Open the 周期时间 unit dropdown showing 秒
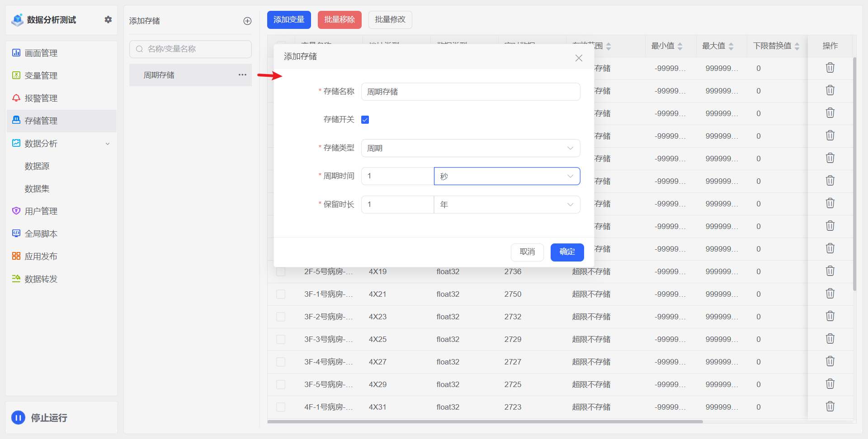Screen dimensions: 868x439 506,176
